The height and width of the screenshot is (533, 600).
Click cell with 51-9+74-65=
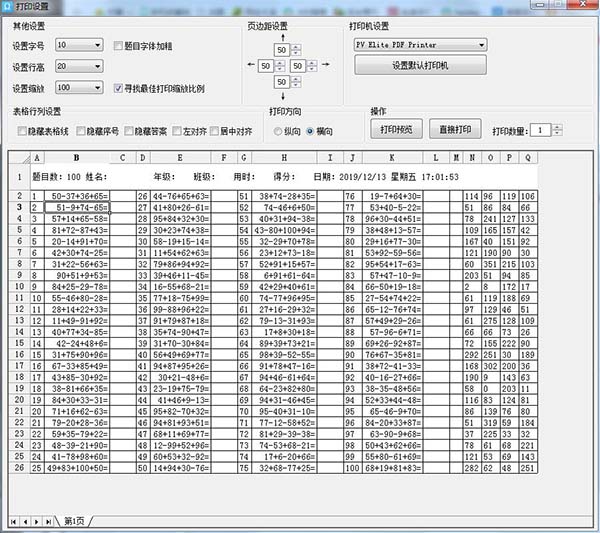coord(77,207)
